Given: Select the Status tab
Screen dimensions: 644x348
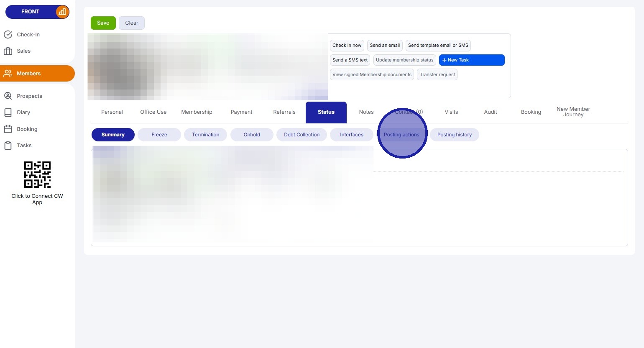Looking at the screenshot, I should coord(326,112).
